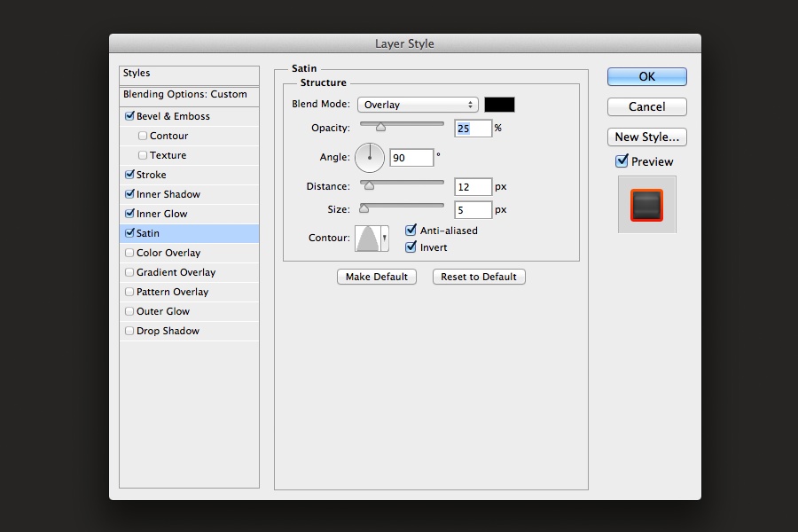798x532 pixels.
Task: Uncheck the Invert option
Action: 410,247
